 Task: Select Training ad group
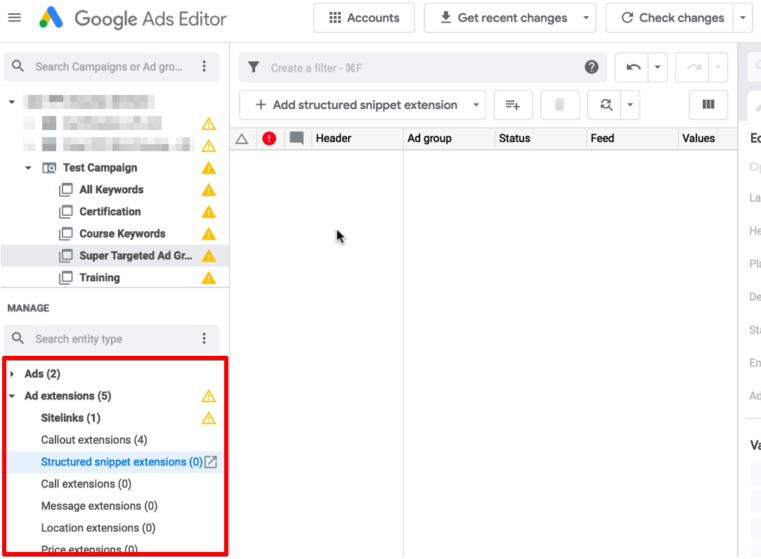coord(99,278)
